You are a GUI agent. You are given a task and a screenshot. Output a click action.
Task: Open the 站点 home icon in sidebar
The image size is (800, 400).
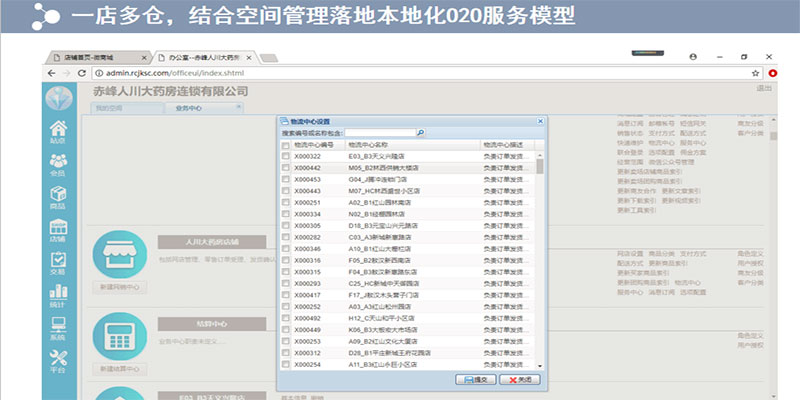click(59, 132)
